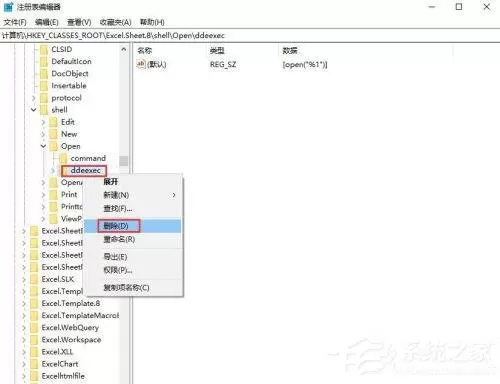Viewport: 500px width, 384px height.
Task: Click the tree scrollbar up arrow
Action: [124, 50]
